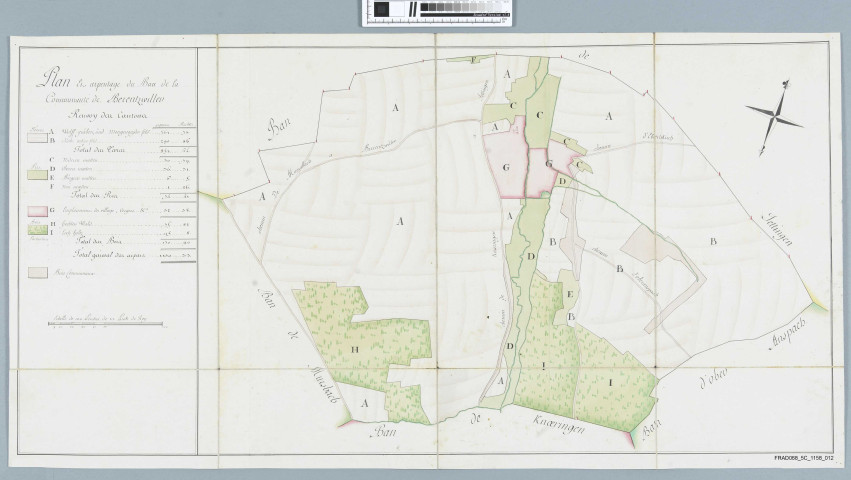Click the 'Total general' row in the legend
Screen dimensions: 851x480
[100, 256]
